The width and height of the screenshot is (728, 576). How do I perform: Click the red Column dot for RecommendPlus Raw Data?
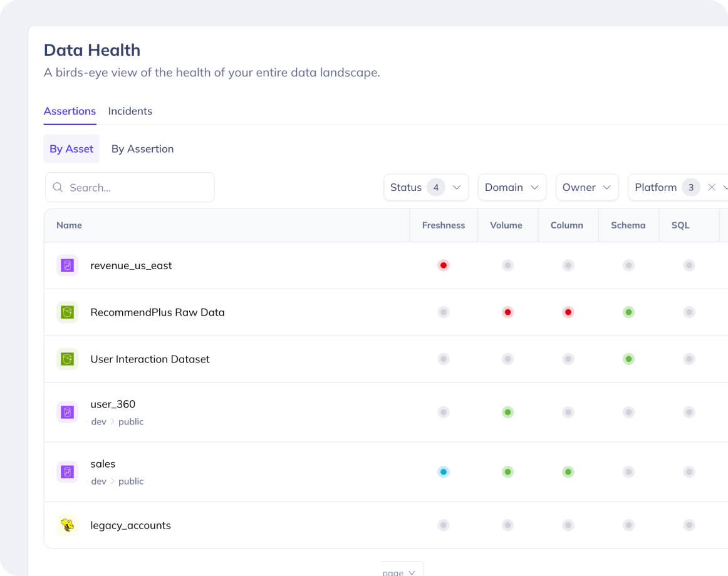(568, 312)
